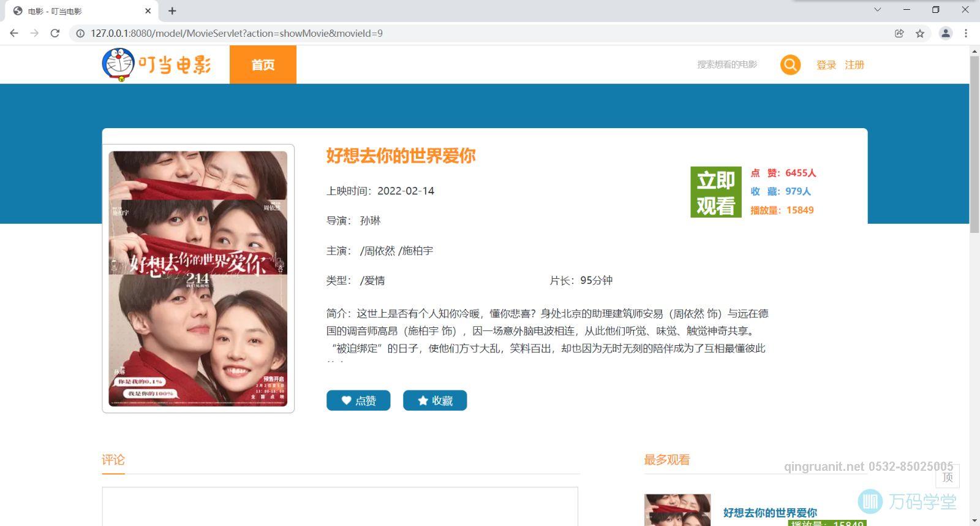Viewport: 980px width, 526px height.
Task: Like the movie with 点赞 button
Action: click(358, 400)
